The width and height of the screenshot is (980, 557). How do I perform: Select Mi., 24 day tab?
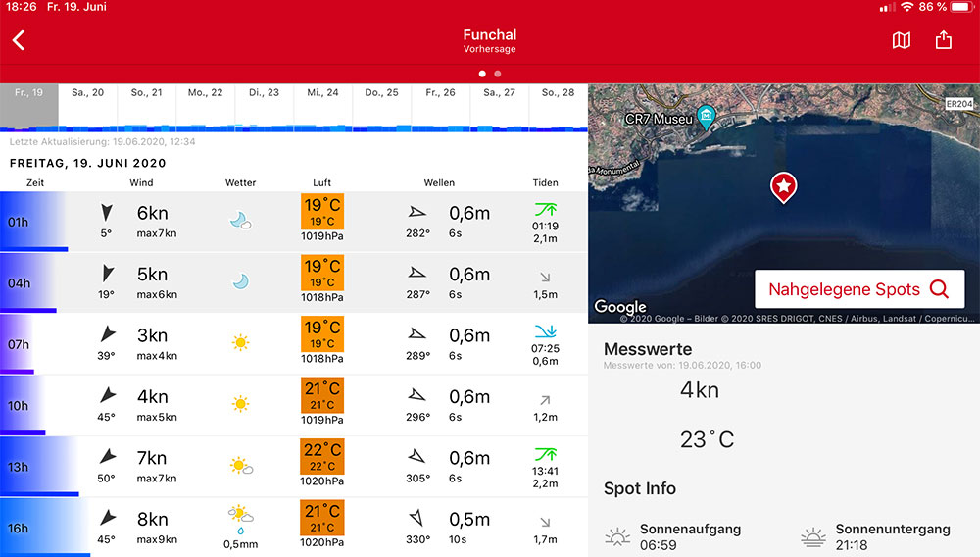point(322,92)
